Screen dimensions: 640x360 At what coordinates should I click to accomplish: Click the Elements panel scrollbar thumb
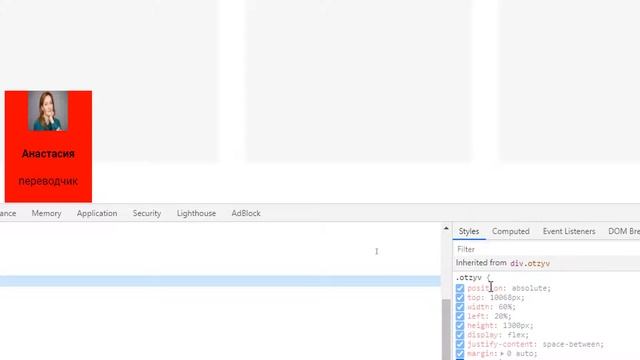tap(446, 329)
